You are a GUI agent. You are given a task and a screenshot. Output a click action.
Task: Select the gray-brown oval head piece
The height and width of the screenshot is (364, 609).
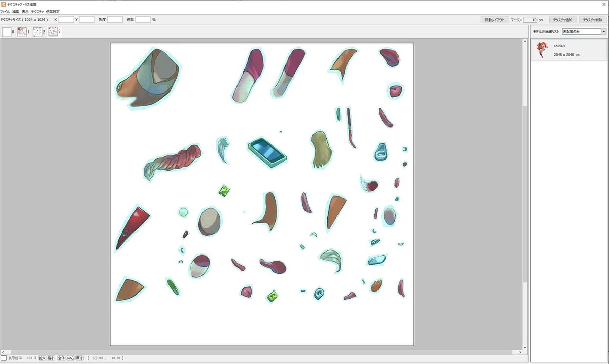[x=210, y=222]
